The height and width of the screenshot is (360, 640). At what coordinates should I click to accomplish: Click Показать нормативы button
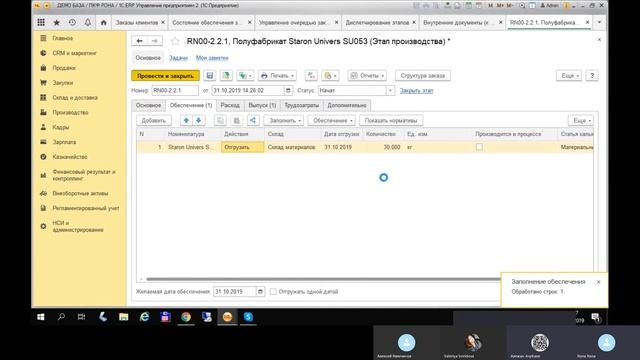coord(391,120)
